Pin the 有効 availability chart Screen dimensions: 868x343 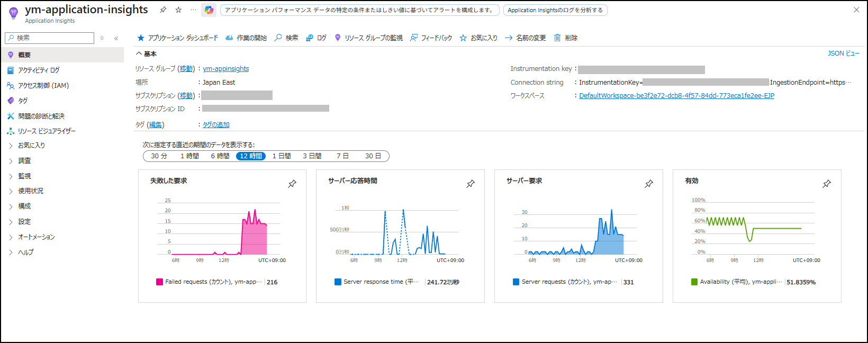coord(827,184)
